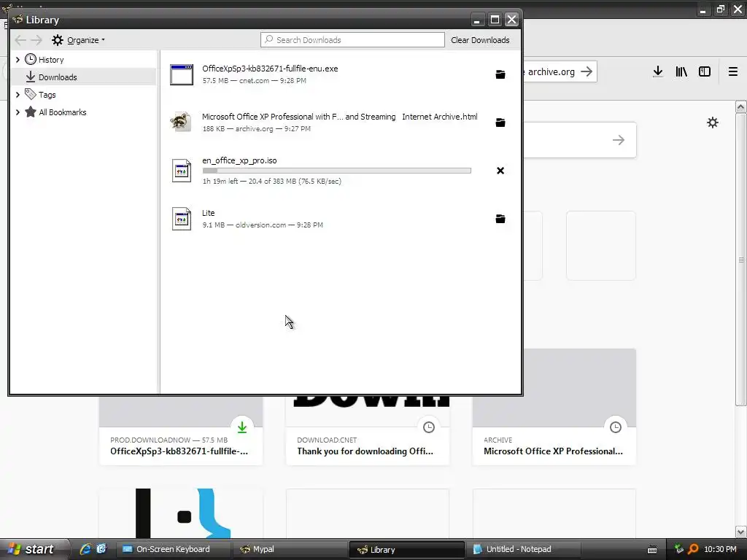Viewport: 747px width, 560px height.
Task: Open the Mypal hamburger menu
Action: coord(733,71)
